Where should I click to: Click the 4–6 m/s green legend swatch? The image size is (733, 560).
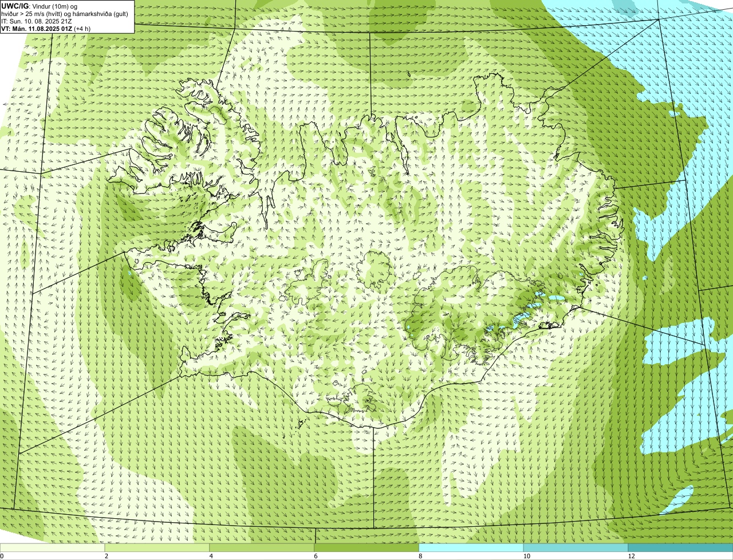click(x=262, y=547)
